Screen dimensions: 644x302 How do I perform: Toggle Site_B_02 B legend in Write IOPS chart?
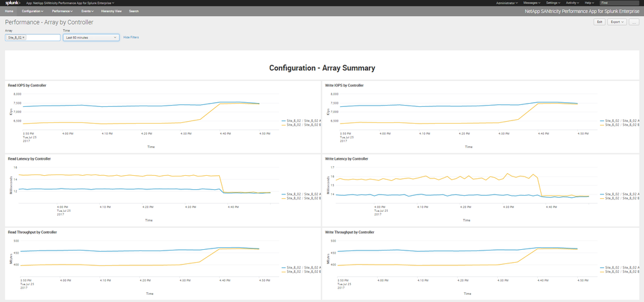click(x=620, y=124)
